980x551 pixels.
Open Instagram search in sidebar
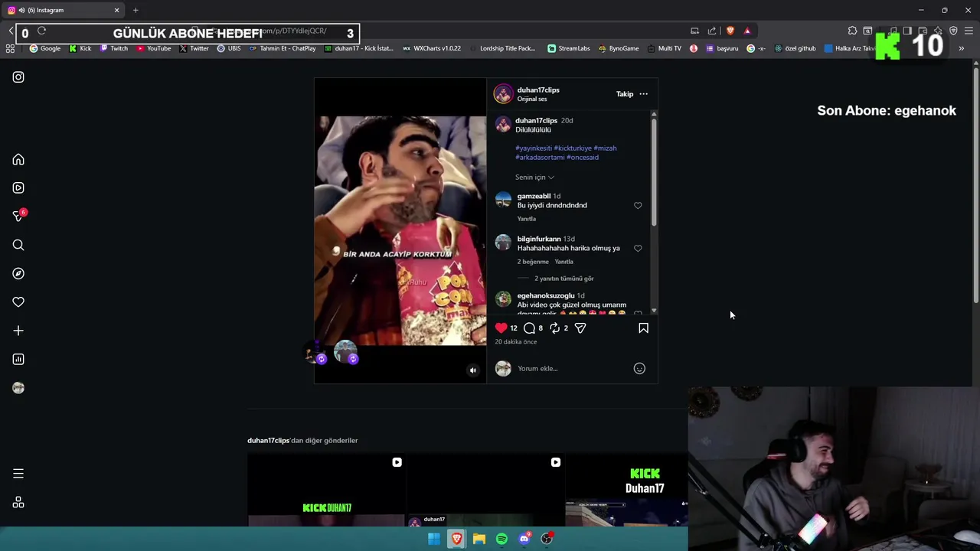[18, 245]
